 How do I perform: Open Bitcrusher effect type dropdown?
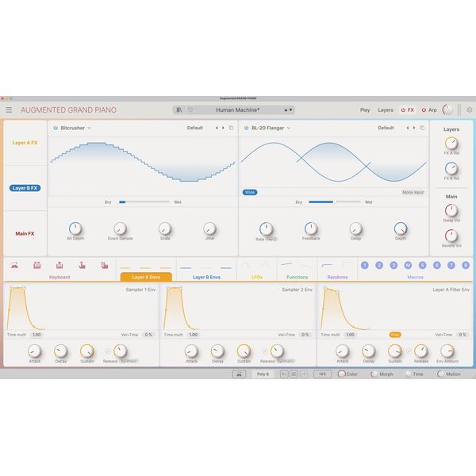pyautogui.click(x=75, y=128)
